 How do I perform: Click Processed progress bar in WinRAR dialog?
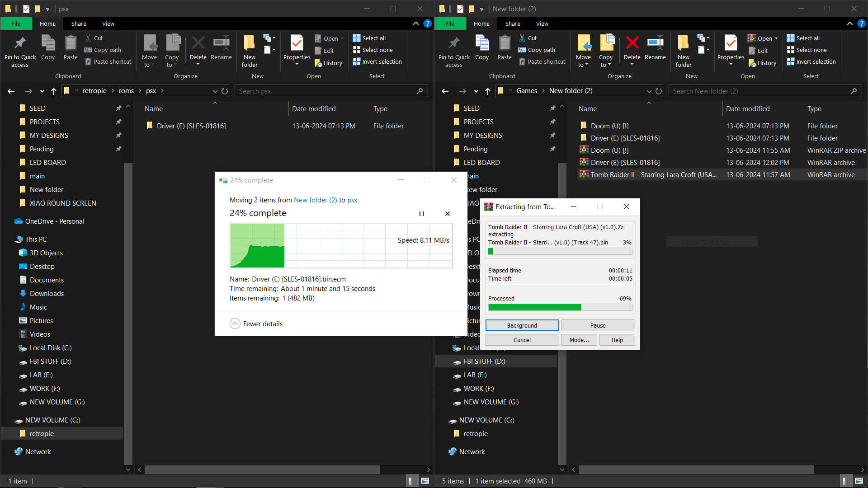tap(560, 308)
